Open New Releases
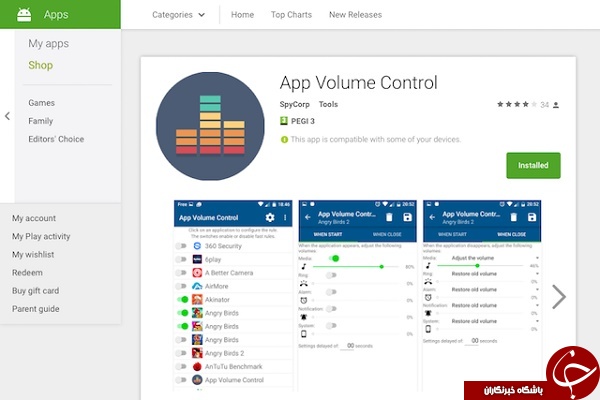The image size is (600, 400). [355, 15]
